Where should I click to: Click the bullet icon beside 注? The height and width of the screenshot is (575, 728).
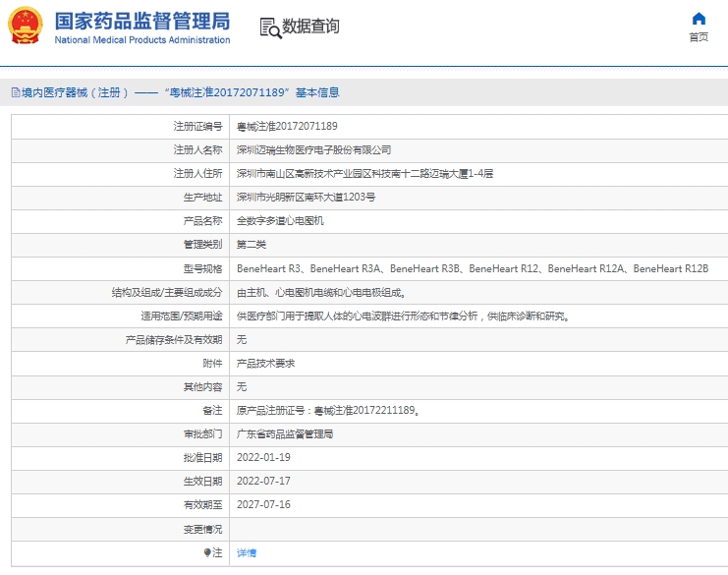pos(207,552)
